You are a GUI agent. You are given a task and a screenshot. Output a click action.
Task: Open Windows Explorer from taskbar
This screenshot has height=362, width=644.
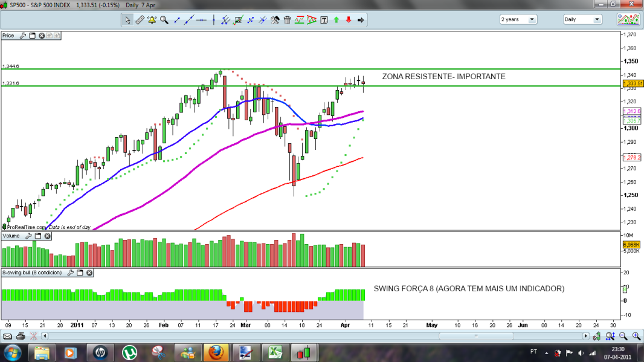click(x=42, y=353)
